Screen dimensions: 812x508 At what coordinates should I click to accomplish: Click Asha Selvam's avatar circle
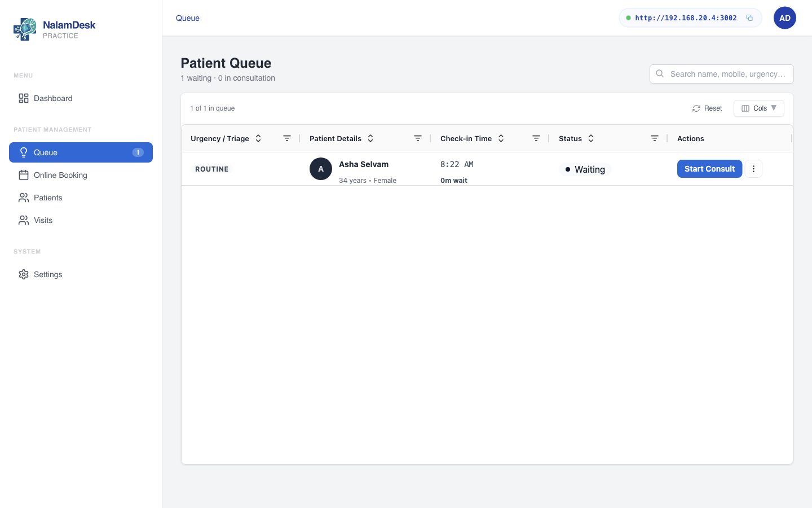321,169
